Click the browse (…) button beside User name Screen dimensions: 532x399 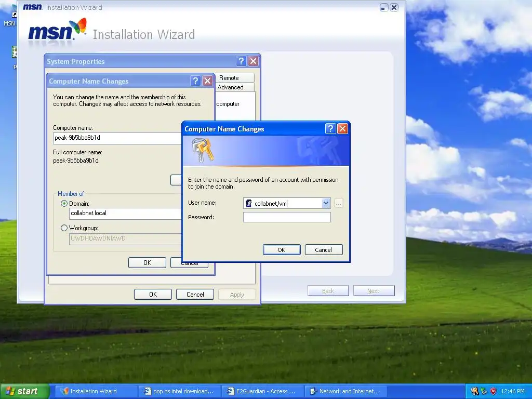coord(339,203)
